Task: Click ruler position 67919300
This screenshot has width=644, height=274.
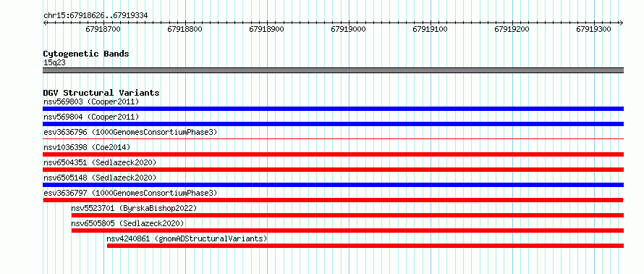Action: pyautogui.click(x=593, y=30)
